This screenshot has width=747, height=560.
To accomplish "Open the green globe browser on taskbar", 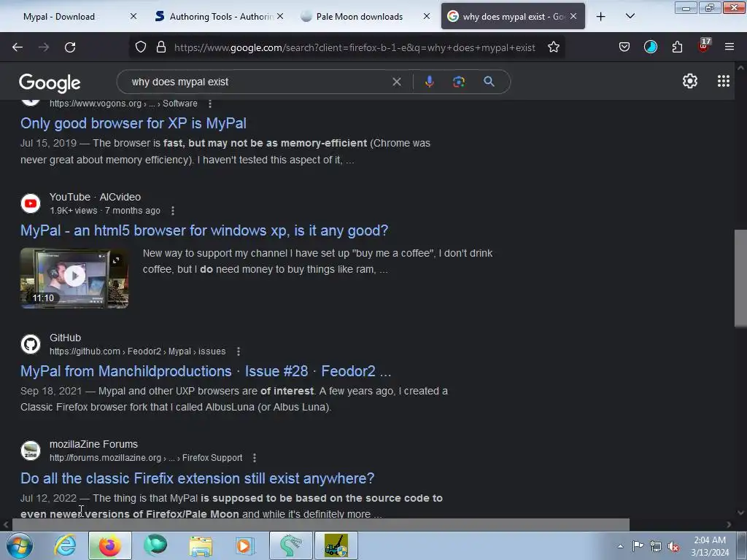I will [x=155, y=545].
